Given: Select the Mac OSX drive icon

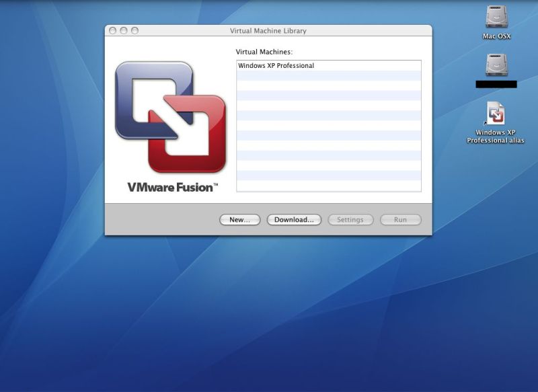Looking at the screenshot, I should [496, 17].
